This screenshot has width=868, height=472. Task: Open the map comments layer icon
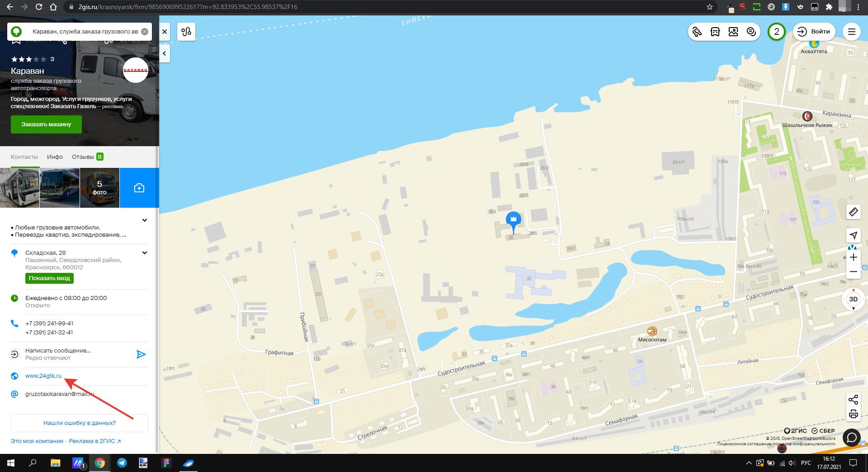tap(751, 32)
